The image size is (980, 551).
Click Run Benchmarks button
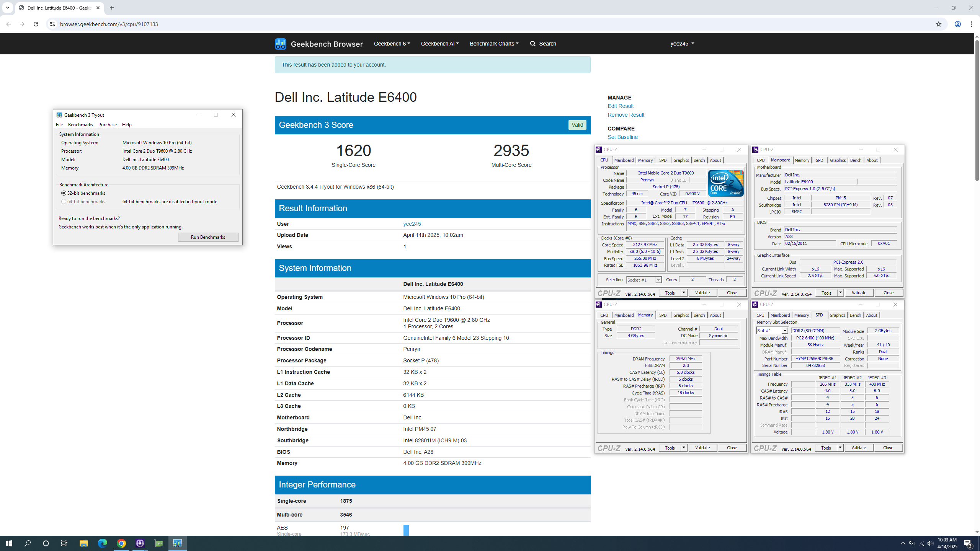[x=208, y=237]
